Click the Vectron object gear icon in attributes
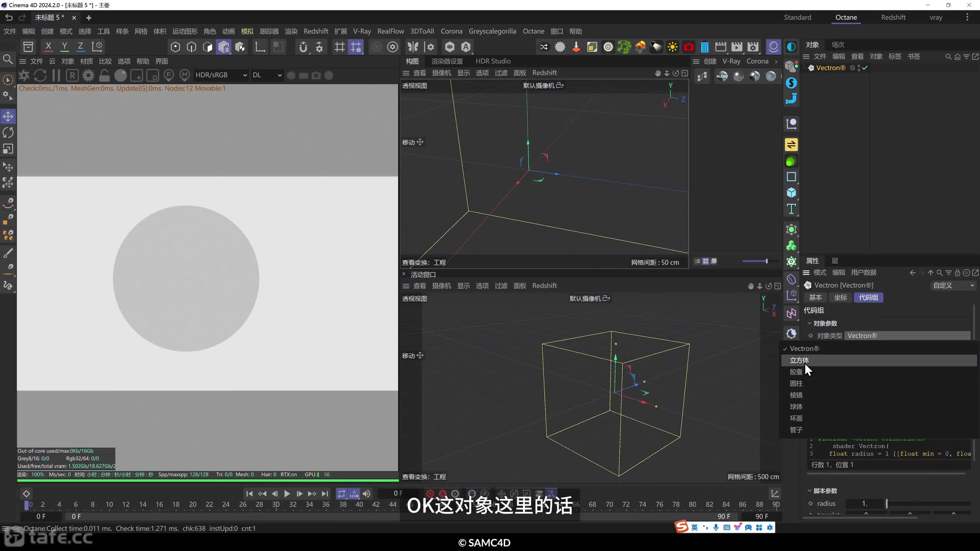980x551 pixels. [808, 285]
